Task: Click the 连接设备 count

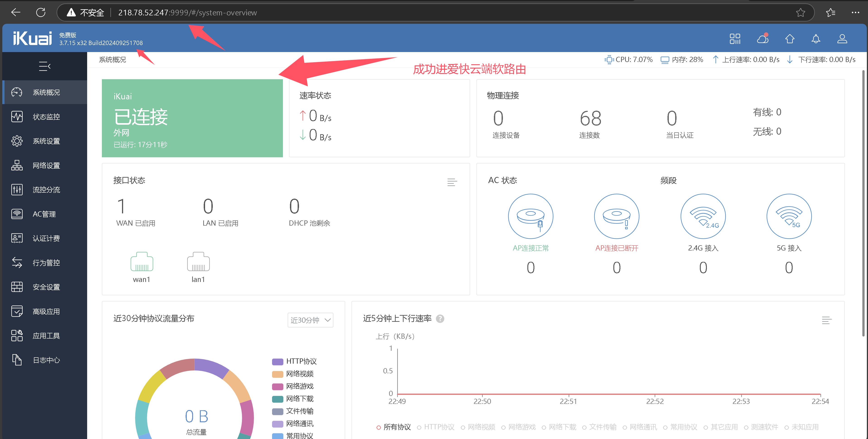Action: (498, 118)
